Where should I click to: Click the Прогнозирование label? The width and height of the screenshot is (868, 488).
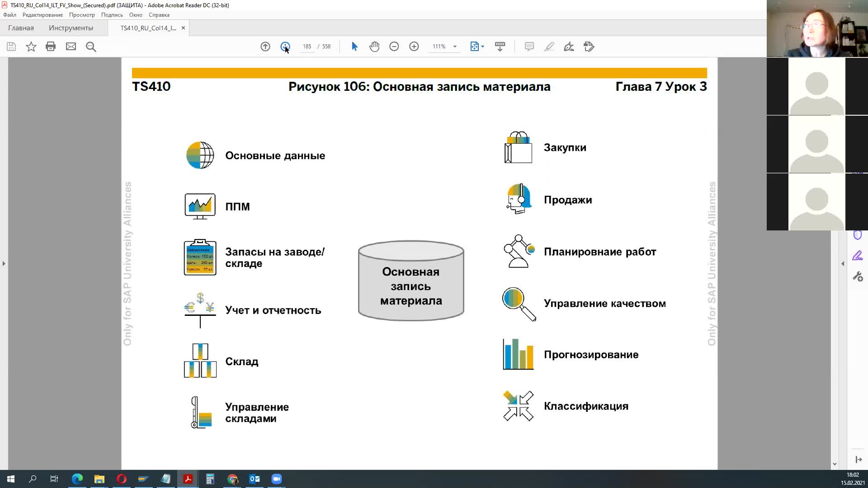[591, 355]
